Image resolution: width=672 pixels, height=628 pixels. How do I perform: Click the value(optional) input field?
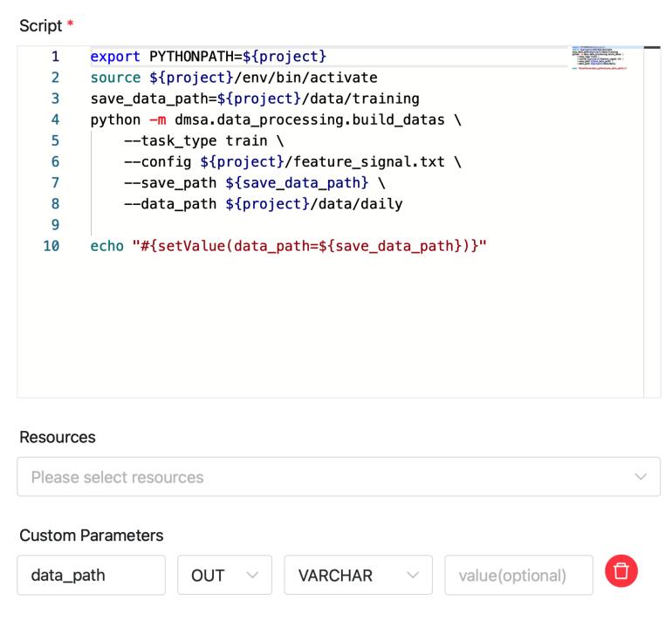(x=518, y=576)
